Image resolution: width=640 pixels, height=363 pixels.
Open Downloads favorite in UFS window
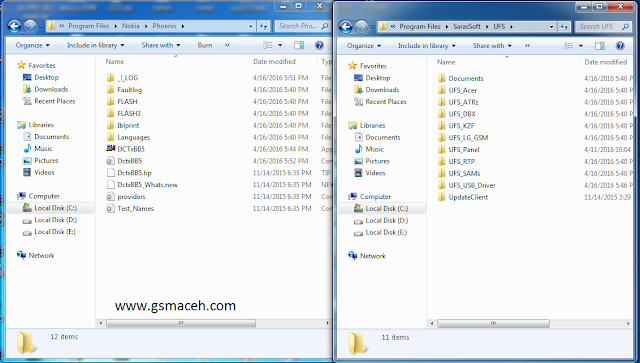tap(382, 89)
